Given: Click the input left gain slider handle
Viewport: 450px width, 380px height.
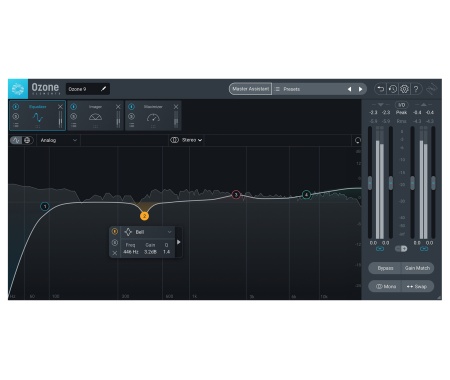Looking at the screenshot, I should click(x=370, y=183).
